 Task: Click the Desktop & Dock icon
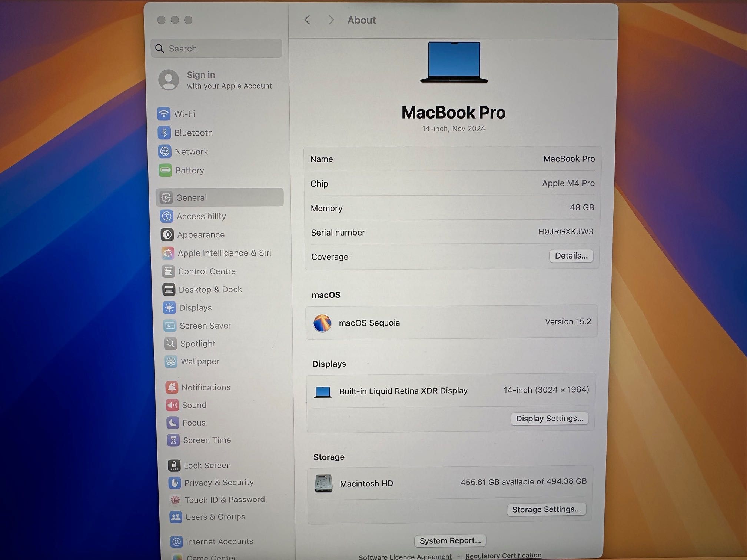(x=169, y=289)
